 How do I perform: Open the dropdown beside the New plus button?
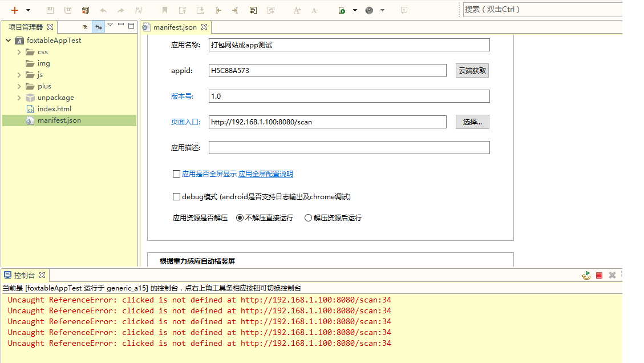[29, 10]
